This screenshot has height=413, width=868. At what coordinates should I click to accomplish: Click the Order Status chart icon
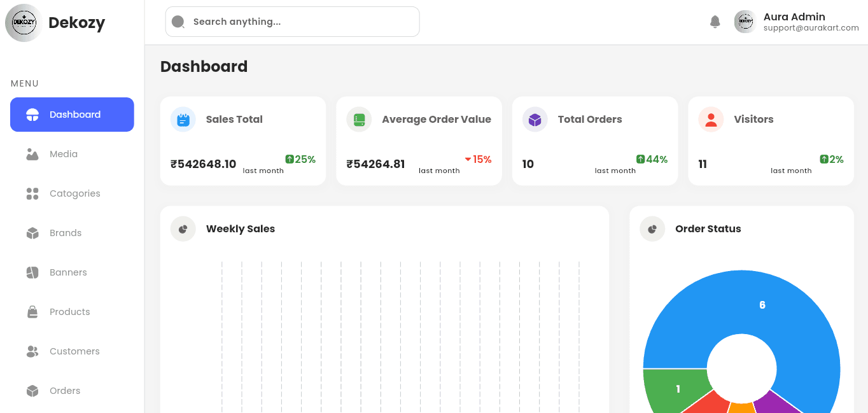[x=652, y=229]
